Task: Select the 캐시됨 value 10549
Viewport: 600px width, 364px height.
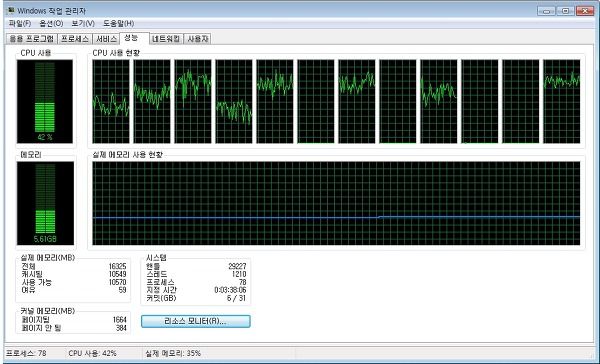Action: click(117, 274)
